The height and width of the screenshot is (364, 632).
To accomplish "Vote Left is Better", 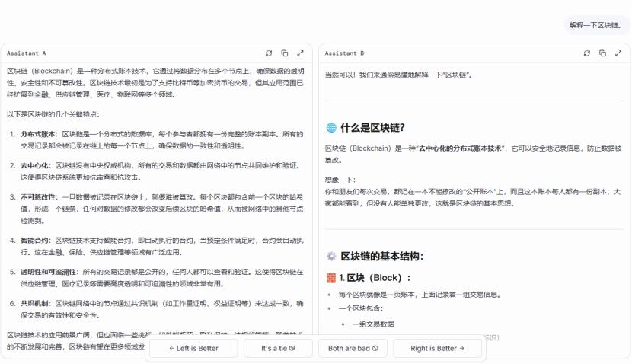I will 193,348.
